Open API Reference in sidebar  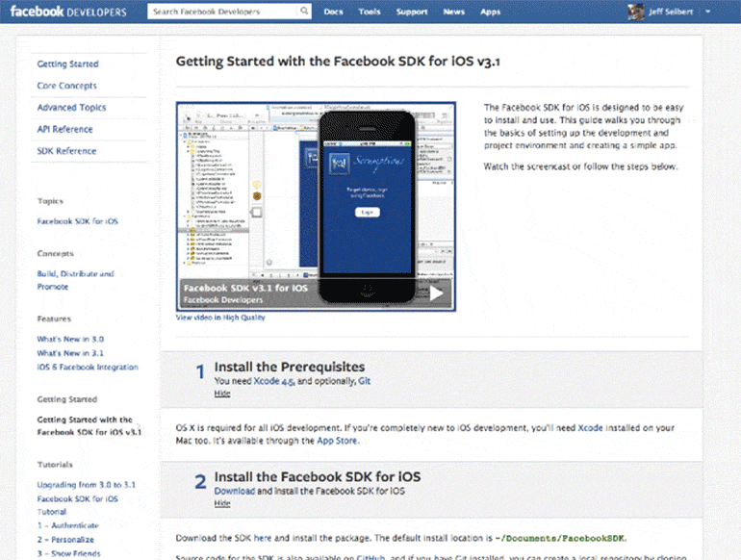(x=64, y=129)
